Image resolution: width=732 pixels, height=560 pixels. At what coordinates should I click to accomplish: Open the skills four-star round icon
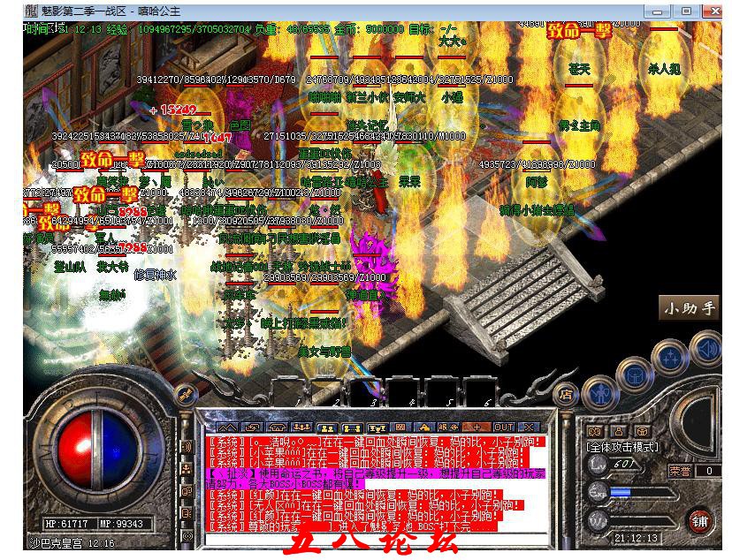pos(671,359)
